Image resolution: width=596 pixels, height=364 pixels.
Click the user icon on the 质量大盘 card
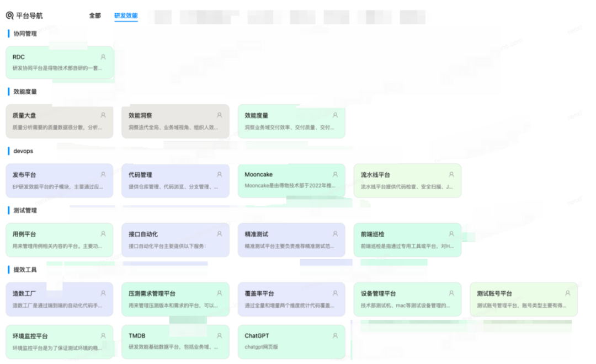point(103,115)
